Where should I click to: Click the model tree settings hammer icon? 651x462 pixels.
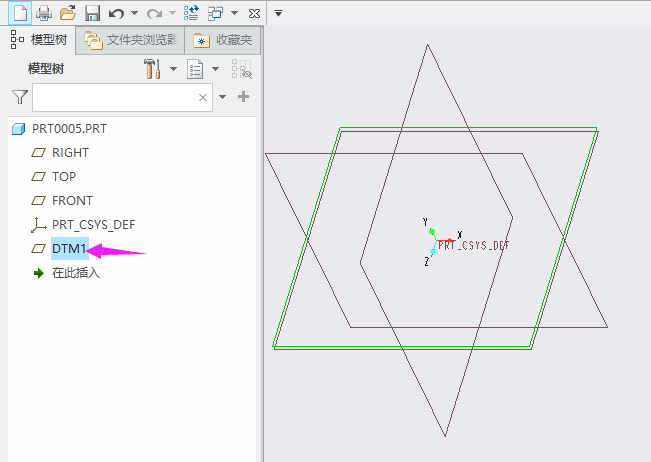point(153,69)
